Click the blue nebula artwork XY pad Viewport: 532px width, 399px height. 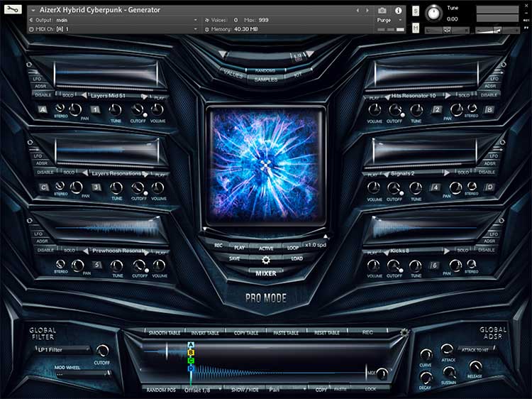coord(266,165)
